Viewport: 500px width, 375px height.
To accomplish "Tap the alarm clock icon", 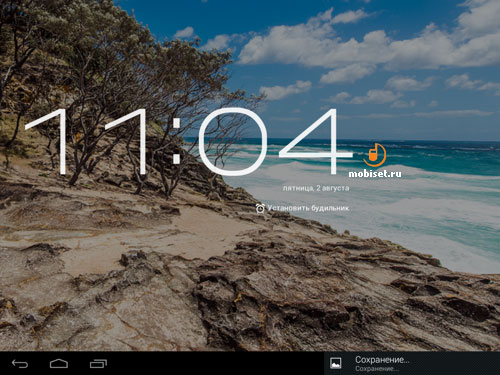I will (260, 208).
